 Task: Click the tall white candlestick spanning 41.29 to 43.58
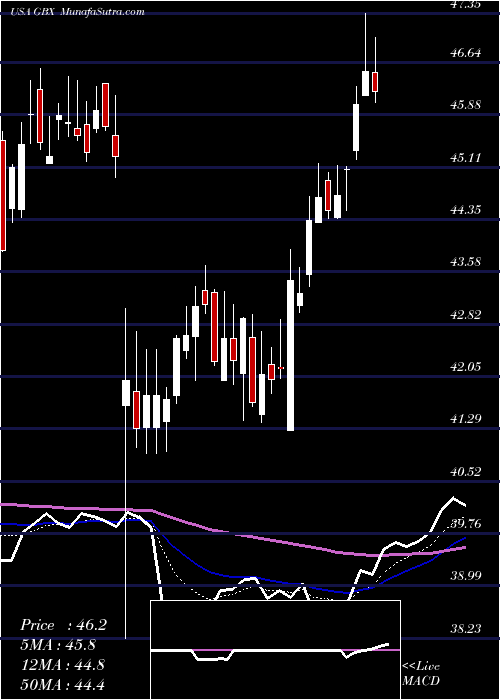(x=290, y=355)
